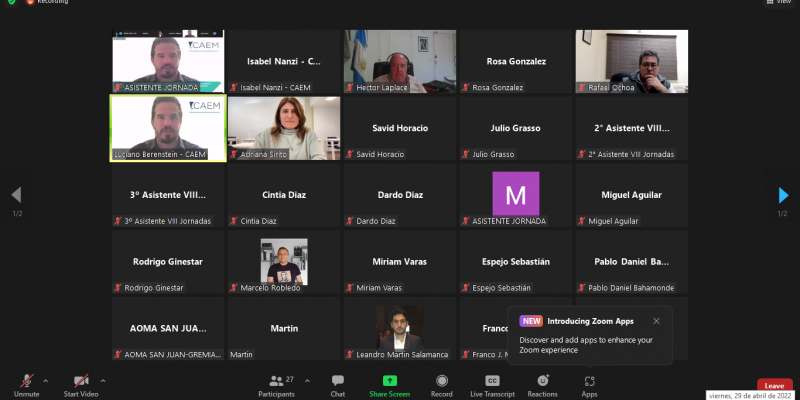
Task: Select Marcelo Robledo participant tile
Action: pyautogui.click(x=284, y=262)
